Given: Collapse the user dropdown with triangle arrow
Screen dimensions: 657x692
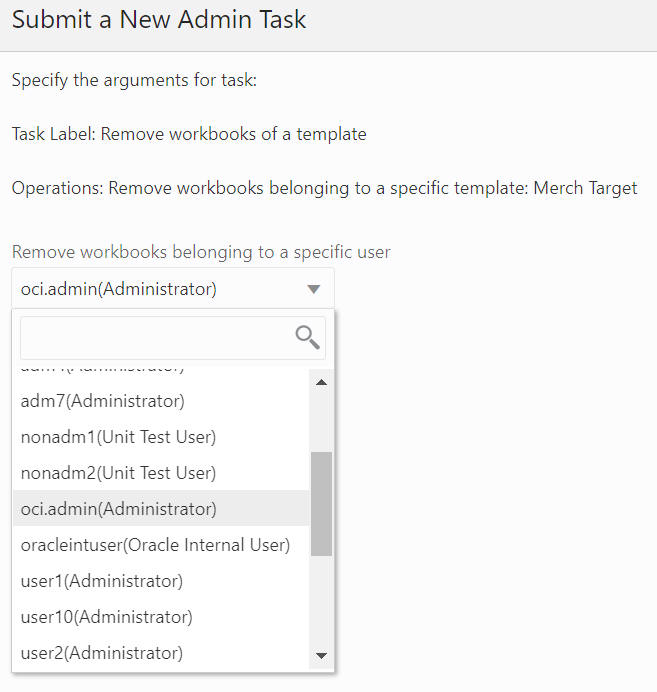Looking at the screenshot, I should [314, 289].
